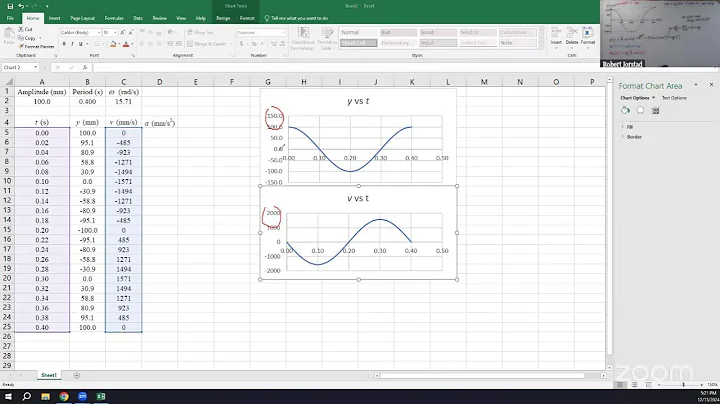
Task: Click the Save icon in the title bar
Action: pos(10,6)
